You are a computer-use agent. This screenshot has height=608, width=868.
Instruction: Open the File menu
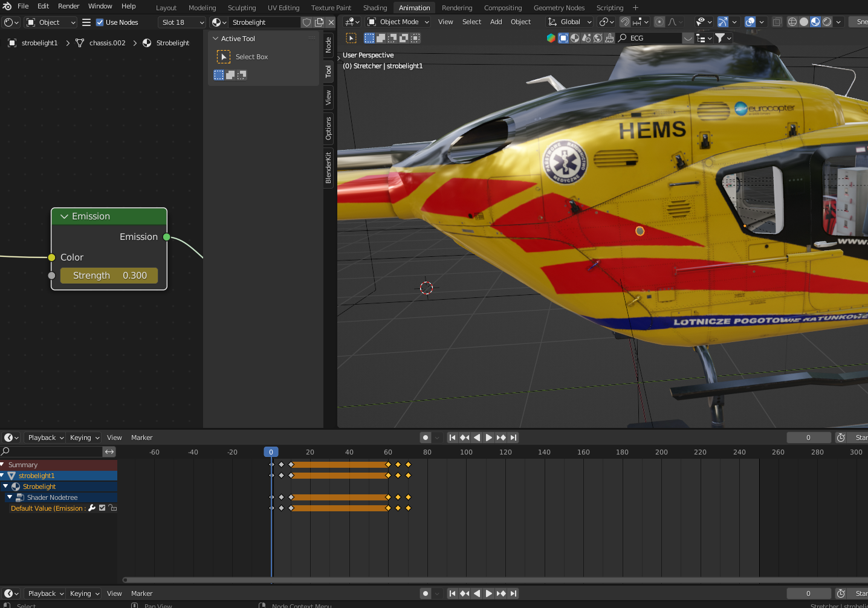tap(23, 6)
